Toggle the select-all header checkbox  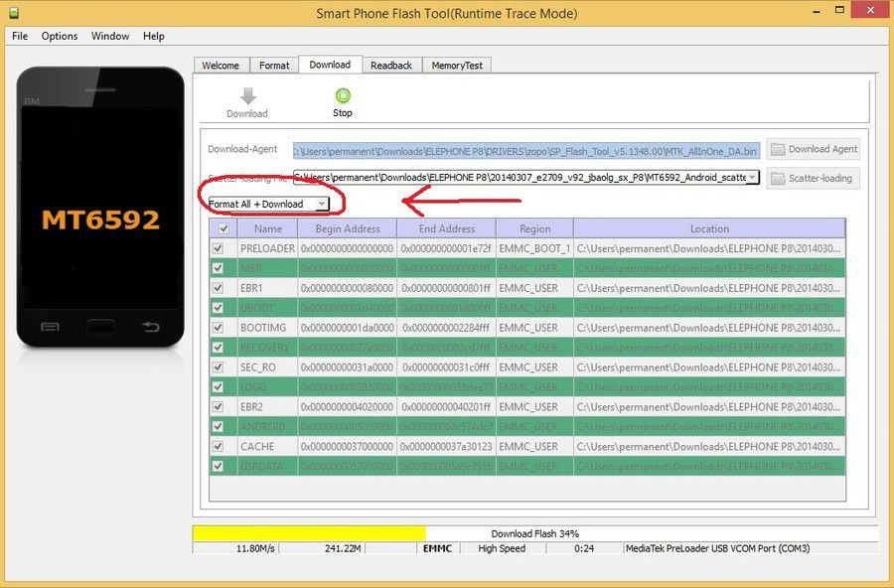pyautogui.click(x=223, y=228)
